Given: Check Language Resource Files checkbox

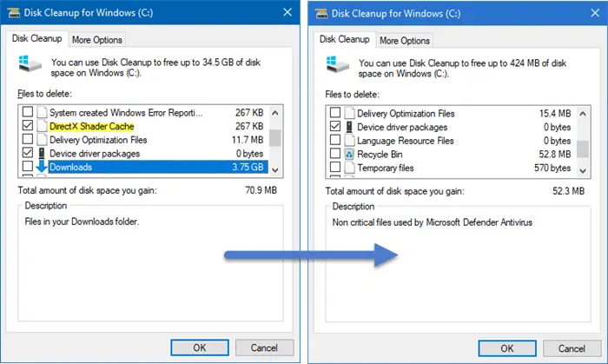Looking at the screenshot, I should 335,140.
